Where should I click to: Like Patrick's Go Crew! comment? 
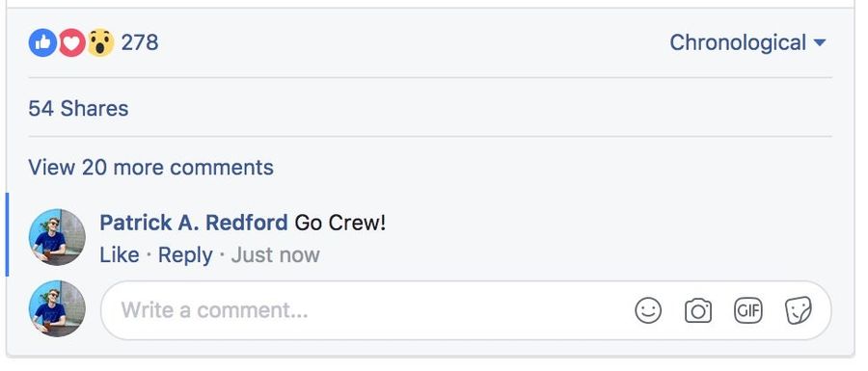pyautogui.click(x=119, y=255)
